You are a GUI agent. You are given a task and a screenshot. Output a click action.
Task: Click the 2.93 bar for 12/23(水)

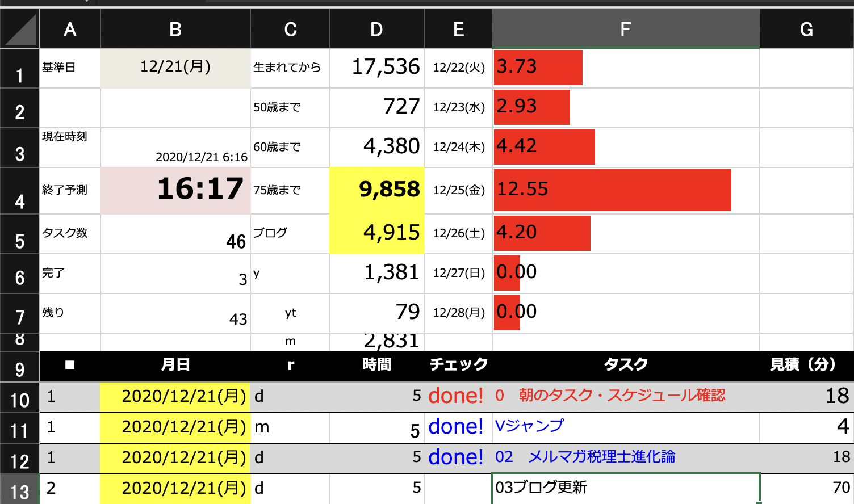[532, 107]
